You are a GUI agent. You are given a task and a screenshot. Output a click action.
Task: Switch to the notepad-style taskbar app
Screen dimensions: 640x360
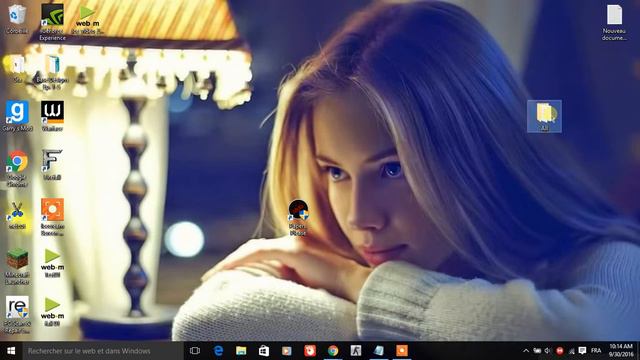(379, 351)
